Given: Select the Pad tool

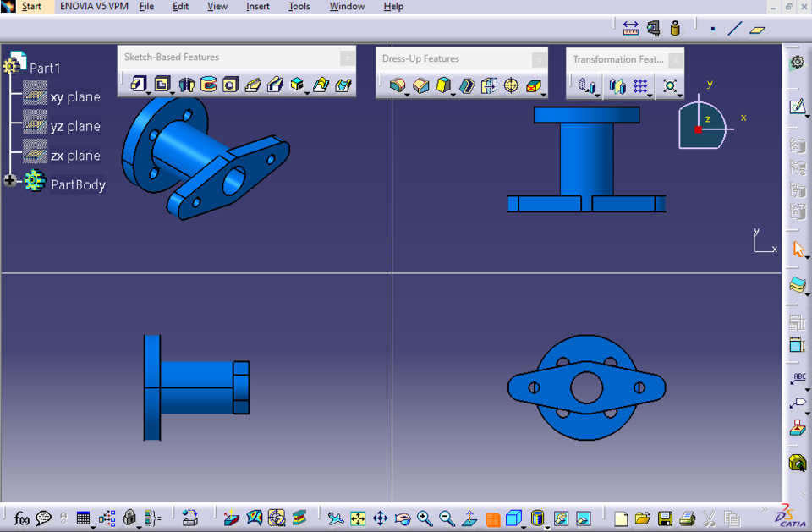Looking at the screenshot, I should [x=138, y=85].
